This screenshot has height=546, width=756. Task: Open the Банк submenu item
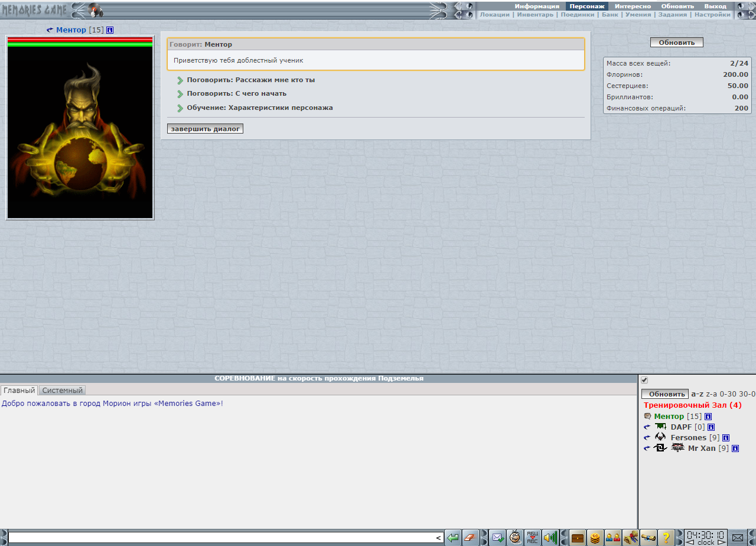(610, 15)
